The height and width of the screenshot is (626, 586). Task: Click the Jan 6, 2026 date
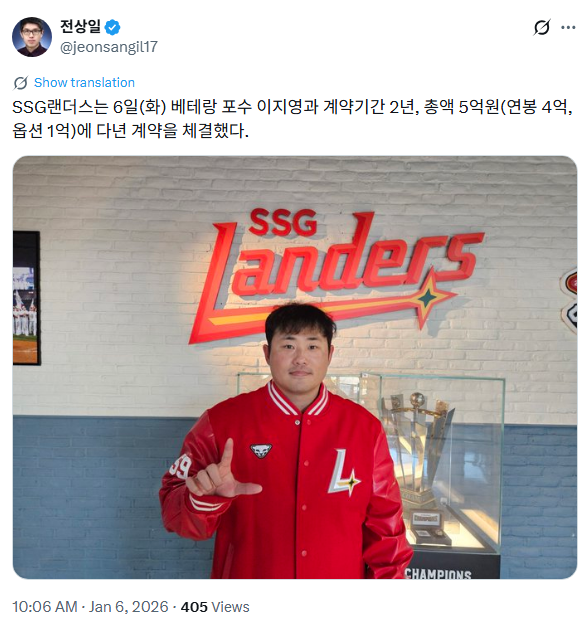(129, 607)
